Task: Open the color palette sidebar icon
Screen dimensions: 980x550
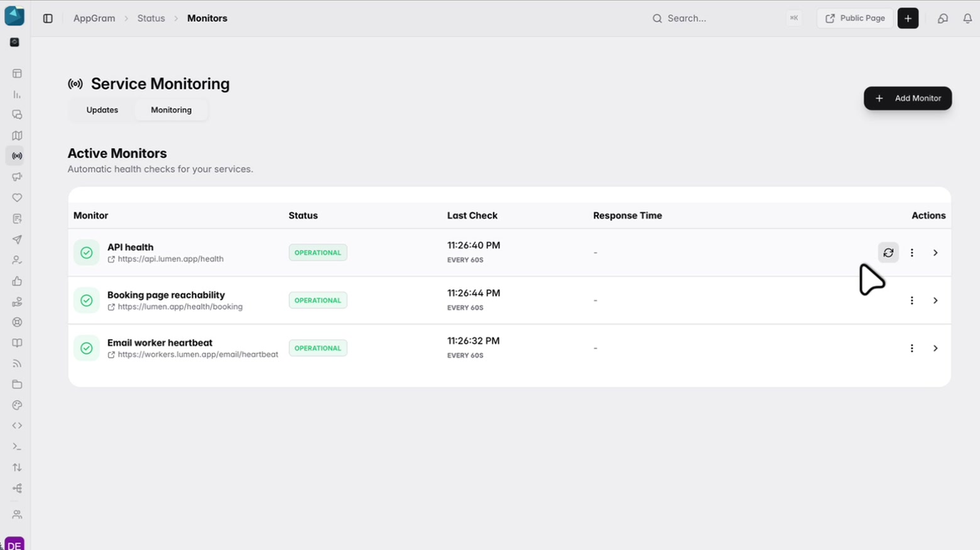Action: pyautogui.click(x=17, y=405)
